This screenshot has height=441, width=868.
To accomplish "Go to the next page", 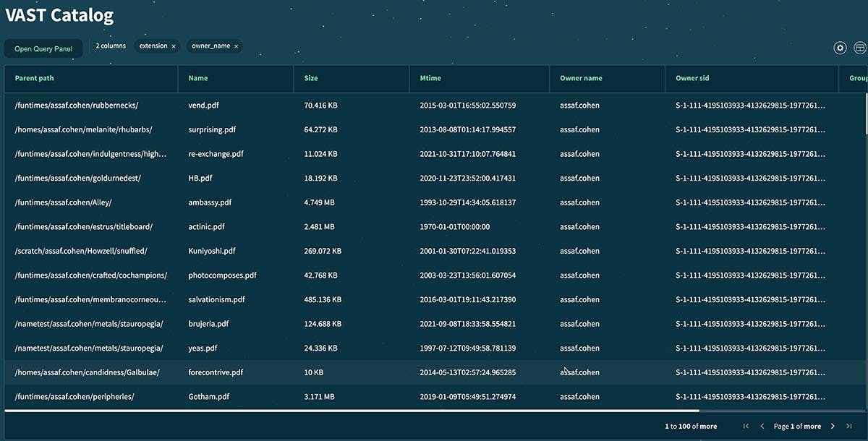I will [833, 426].
